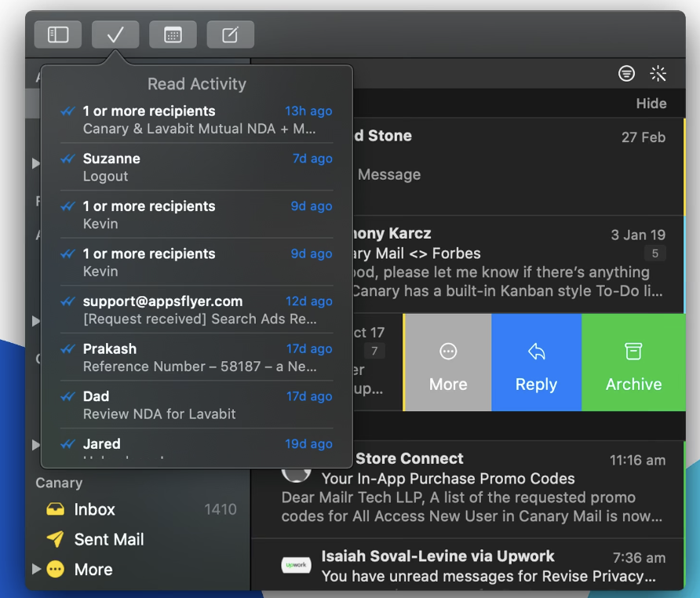Open Suzanne Logout read receipt
Screen dimensions: 700x598
coord(196,167)
